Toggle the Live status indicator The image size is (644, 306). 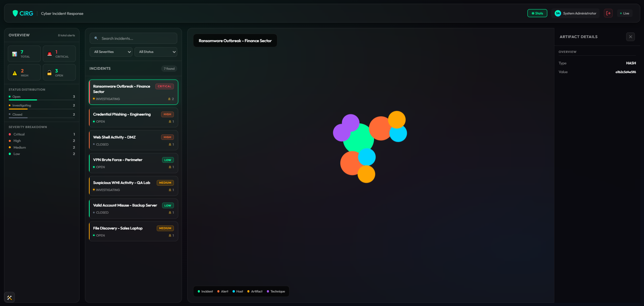pos(624,13)
